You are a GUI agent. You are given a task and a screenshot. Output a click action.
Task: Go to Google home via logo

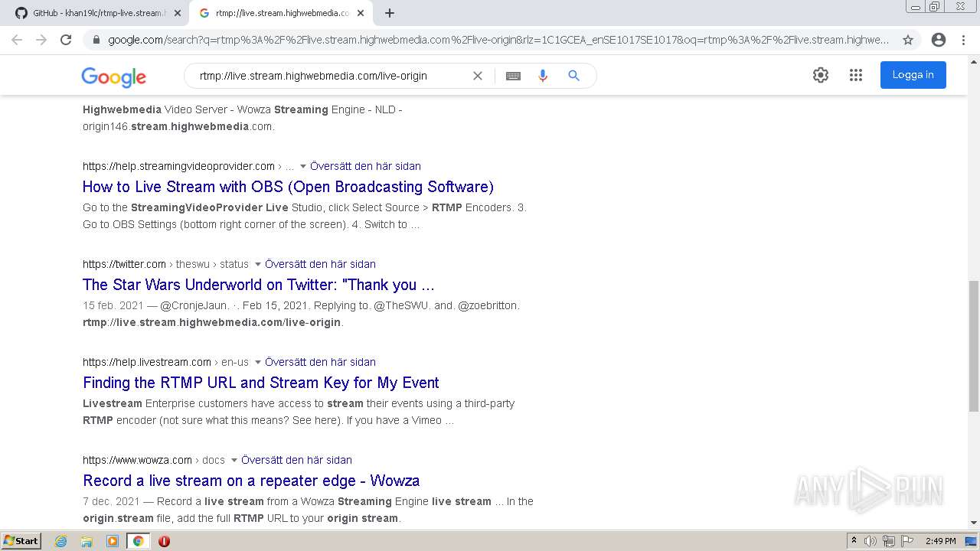tap(113, 77)
